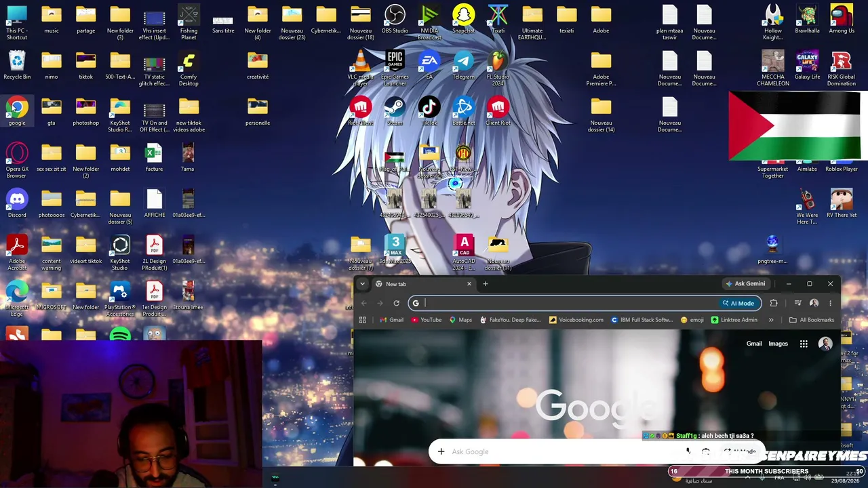868x488 pixels.
Task: Activate AI Mode in the address bar
Action: click(738, 303)
